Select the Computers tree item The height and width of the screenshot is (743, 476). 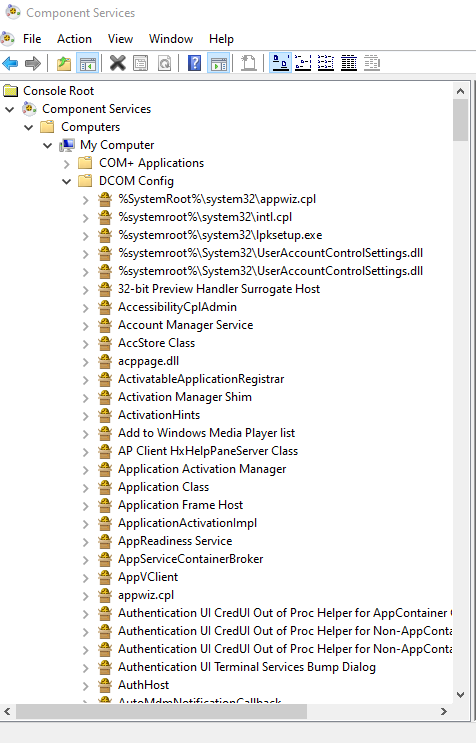90,127
